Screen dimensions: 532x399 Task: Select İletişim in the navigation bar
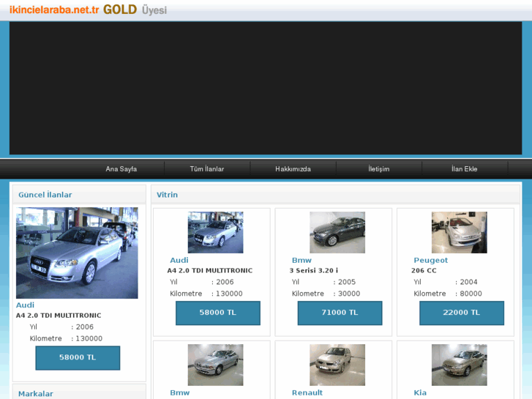coord(378,169)
